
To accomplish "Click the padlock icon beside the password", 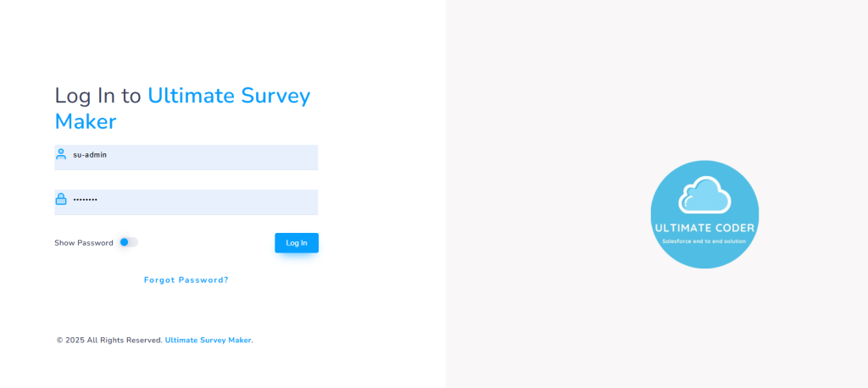I will pyautogui.click(x=61, y=199).
